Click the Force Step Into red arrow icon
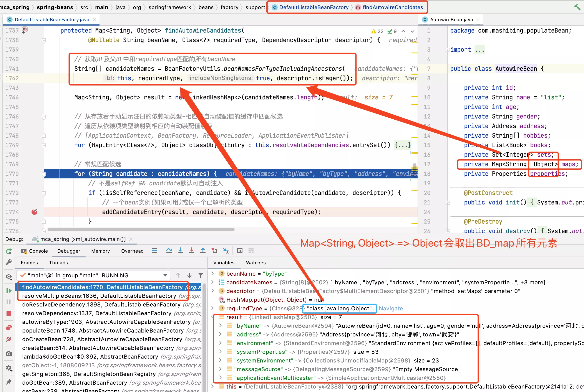584x392 pixels. click(x=192, y=250)
